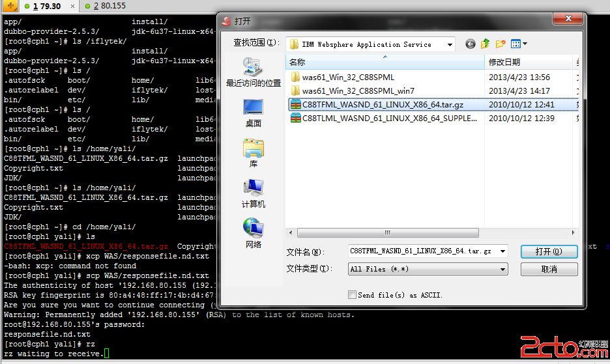Click the new session tab plus icon
This screenshot has width=610, height=364.
pyautogui.click(x=10, y=6)
